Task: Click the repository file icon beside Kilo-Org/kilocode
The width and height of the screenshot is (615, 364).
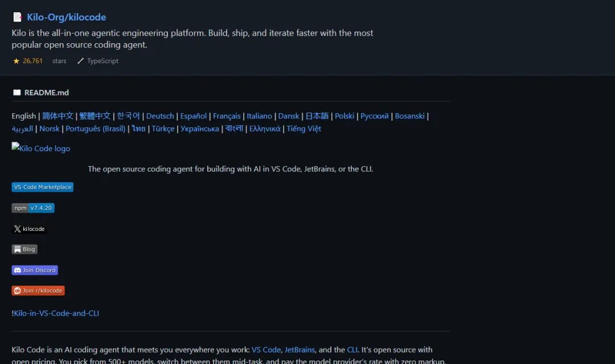Action: (17, 17)
